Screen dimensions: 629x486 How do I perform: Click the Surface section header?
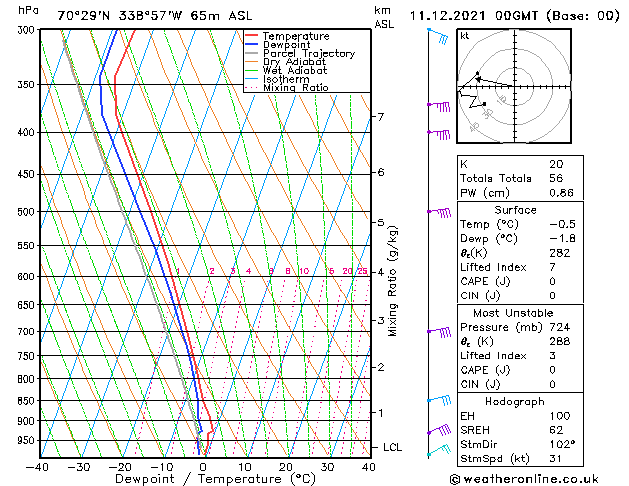(x=515, y=210)
